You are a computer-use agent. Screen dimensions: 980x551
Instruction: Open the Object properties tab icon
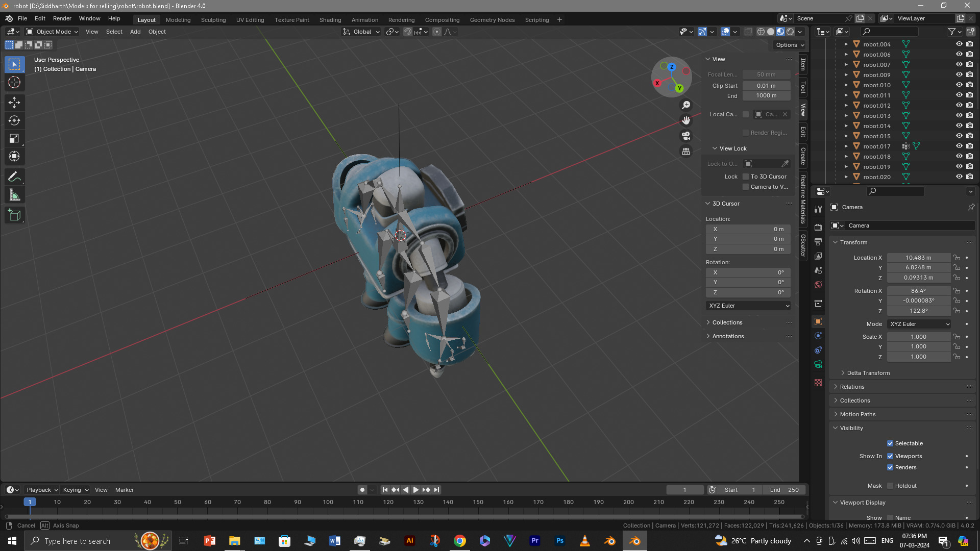point(818,321)
